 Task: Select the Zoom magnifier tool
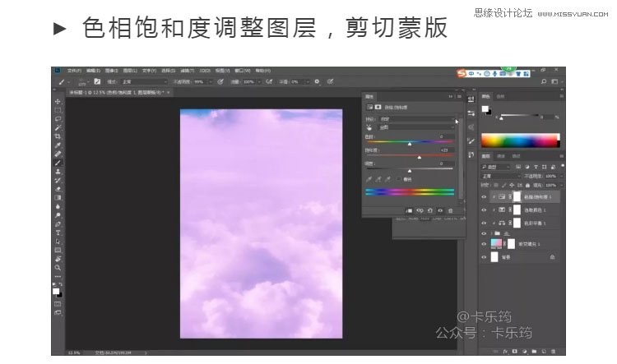58,267
